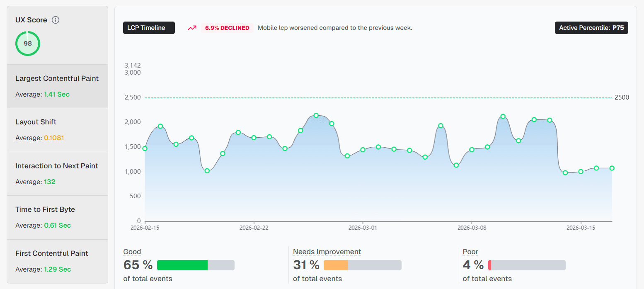Open the First Contentful Paint metric card

[x=57, y=261]
